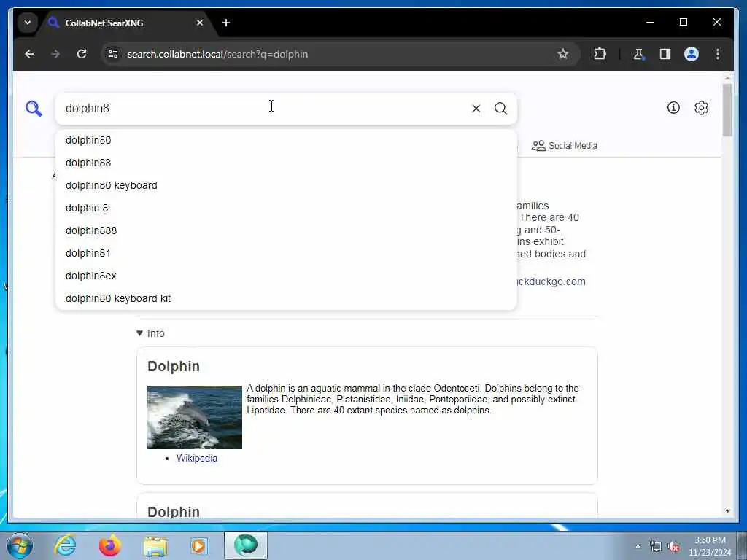Click the scrollbar down arrow
This screenshot has width=747, height=560.
pyautogui.click(x=727, y=511)
